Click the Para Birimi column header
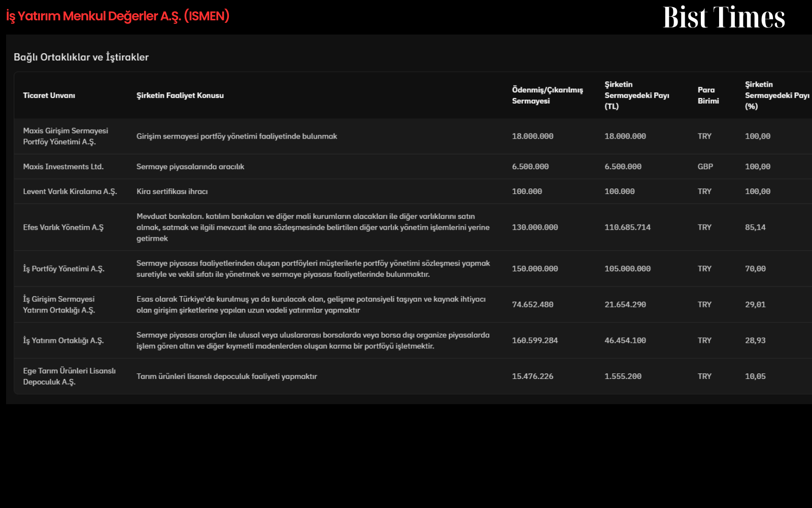Viewport: 812px width, 508px height. (x=708, y=96)
